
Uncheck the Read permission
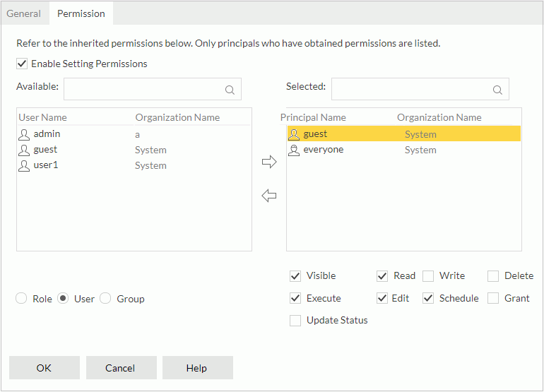382,276
